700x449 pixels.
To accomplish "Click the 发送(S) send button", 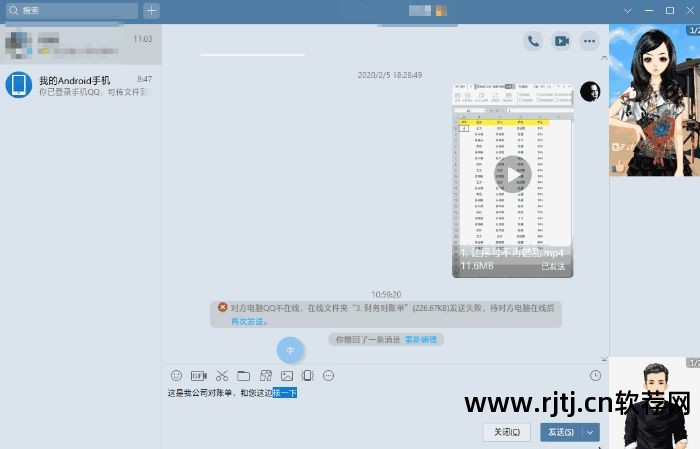I will pyautogui.click(x=561, y=432).
